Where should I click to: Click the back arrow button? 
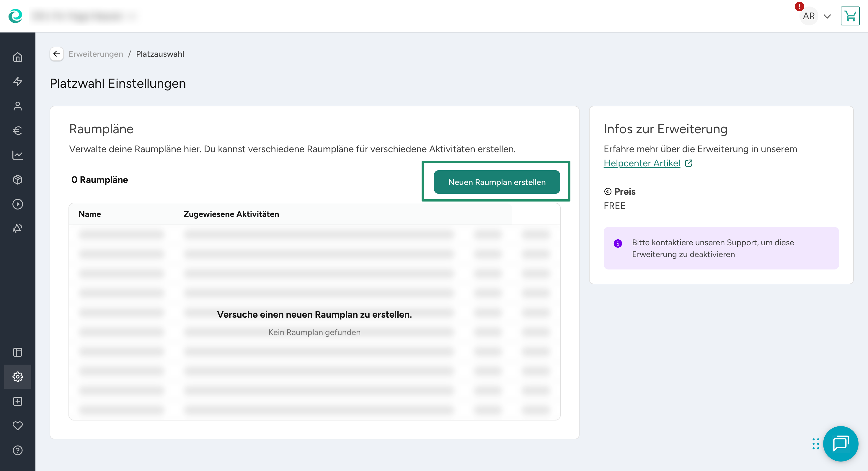57,54
